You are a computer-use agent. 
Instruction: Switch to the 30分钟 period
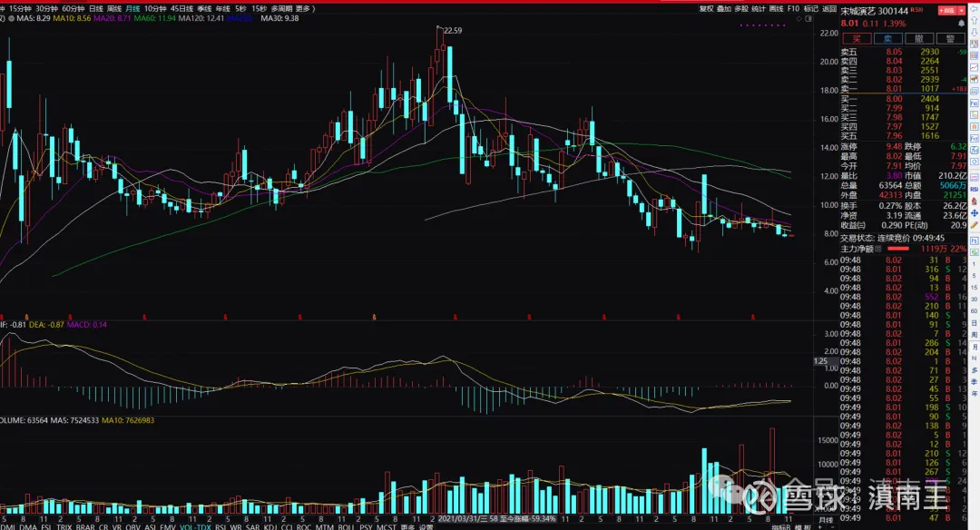click(47, 9)
